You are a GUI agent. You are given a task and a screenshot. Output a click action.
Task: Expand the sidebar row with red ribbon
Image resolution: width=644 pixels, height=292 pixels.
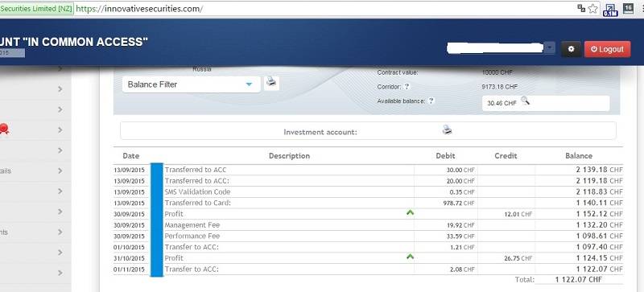click(60, 130)
